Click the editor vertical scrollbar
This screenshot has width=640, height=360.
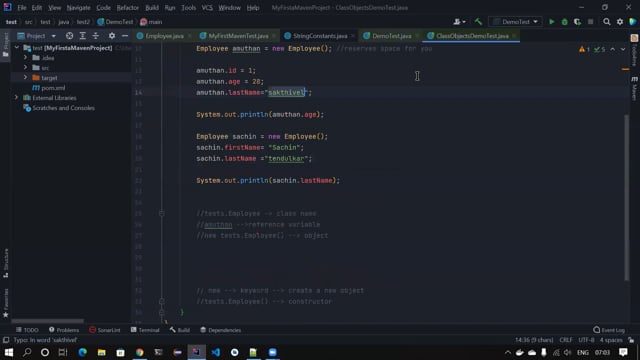pyautogui.click(x=627, y=198)
